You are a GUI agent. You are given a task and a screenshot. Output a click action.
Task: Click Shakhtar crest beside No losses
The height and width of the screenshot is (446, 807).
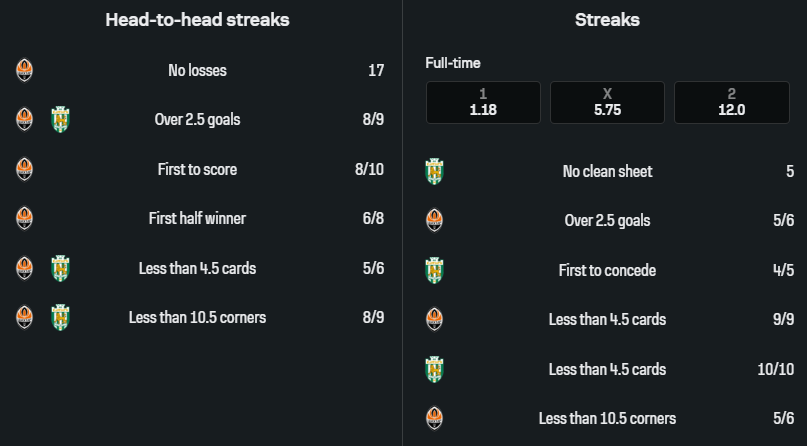tap(25, 70)
